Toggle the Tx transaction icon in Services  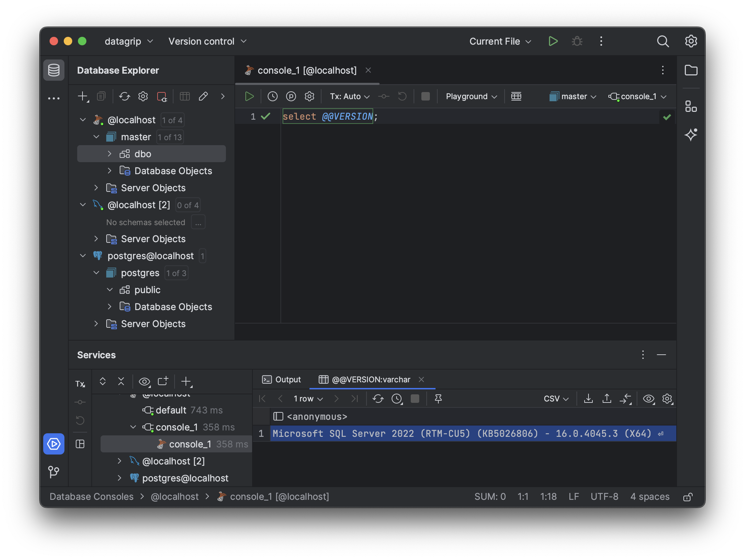(80, 384)
